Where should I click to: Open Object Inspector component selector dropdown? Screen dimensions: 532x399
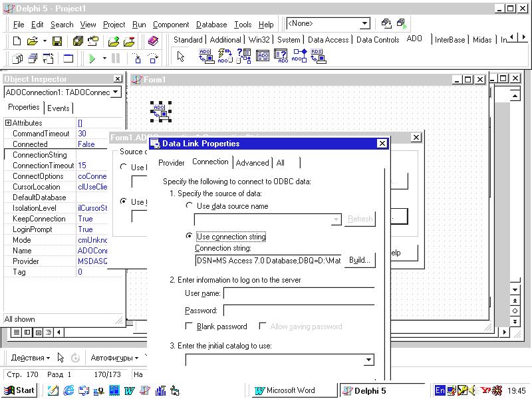[116, 92]
